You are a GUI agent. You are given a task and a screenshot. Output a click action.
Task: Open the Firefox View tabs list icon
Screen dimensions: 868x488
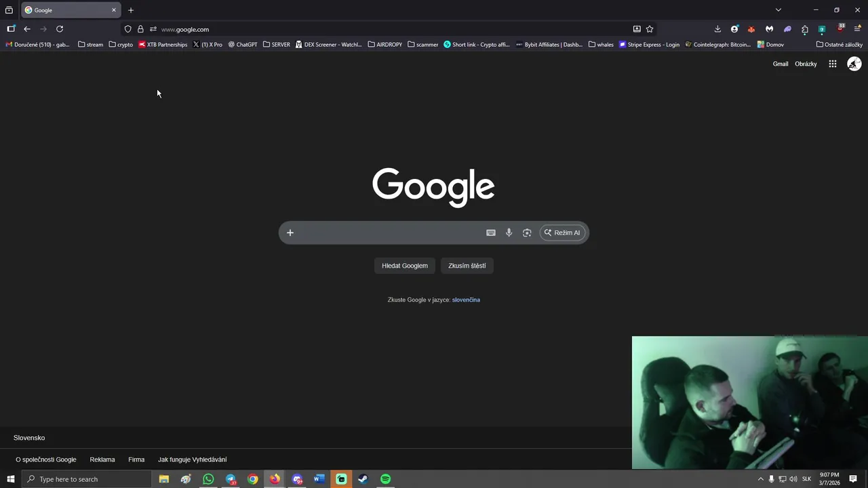(9, 10)
